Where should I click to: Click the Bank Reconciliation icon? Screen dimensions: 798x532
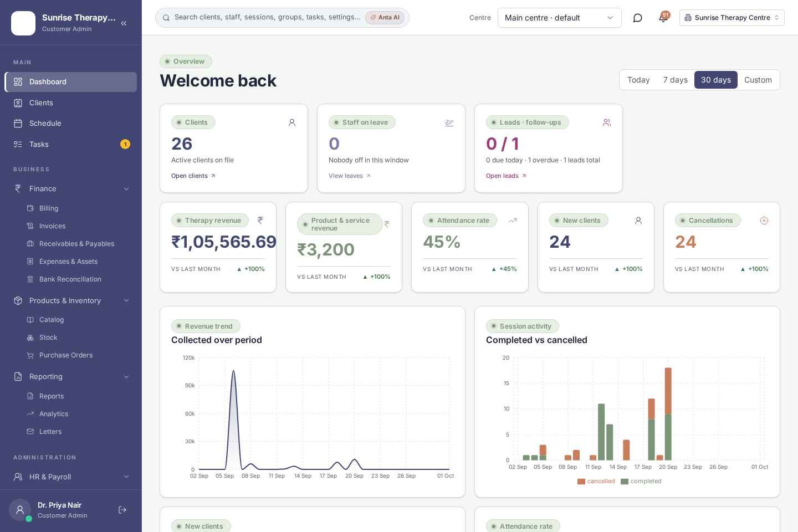coord(30,279)
